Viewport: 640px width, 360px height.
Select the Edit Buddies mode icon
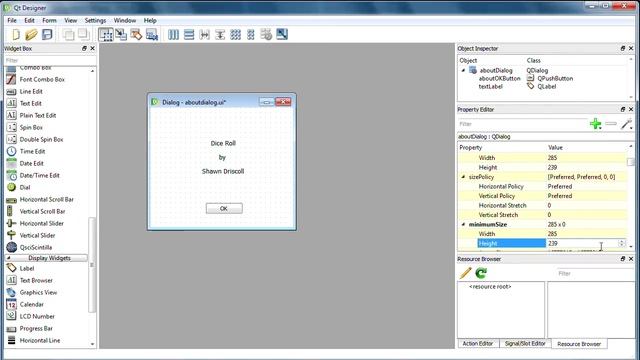point(136,35)
